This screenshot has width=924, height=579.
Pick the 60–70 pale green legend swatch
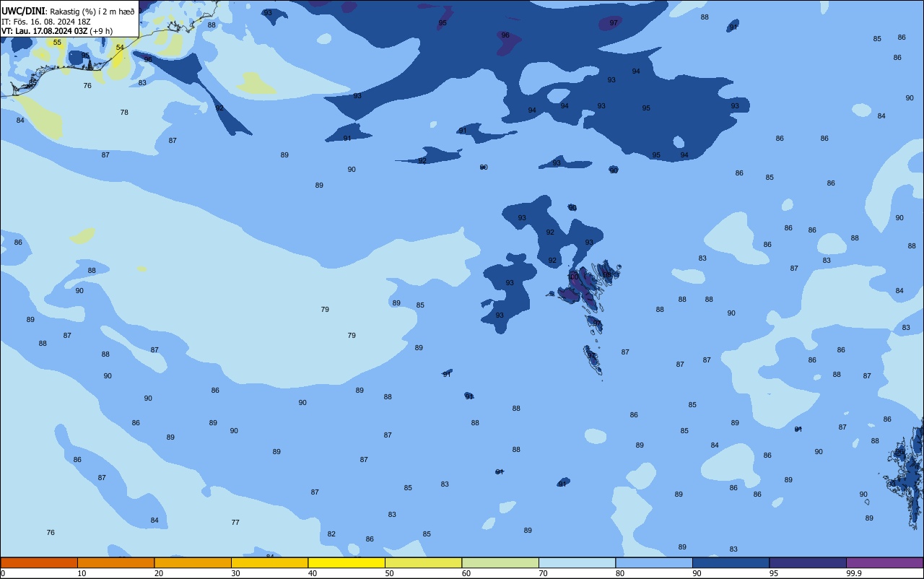coord(500,562)
